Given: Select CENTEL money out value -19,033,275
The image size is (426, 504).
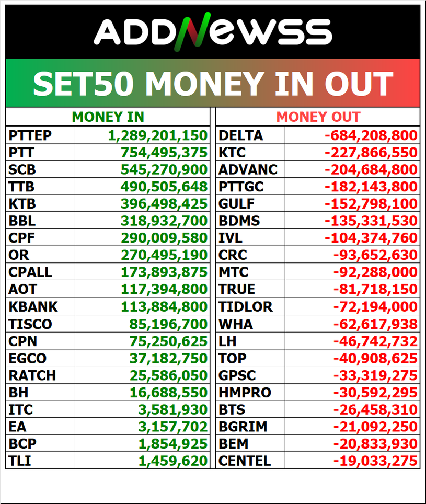Looking at the screenshot, I should point(375,461).
